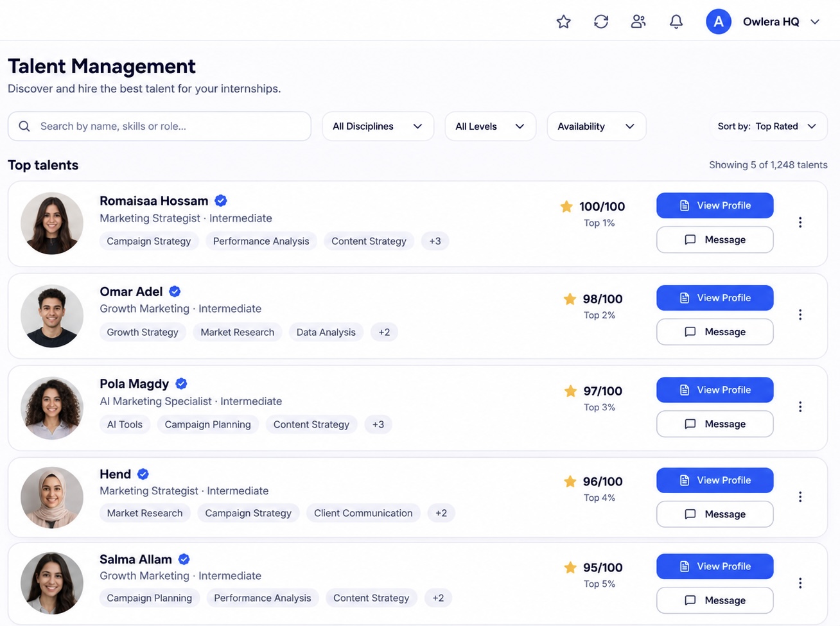Show Salma Allam's +2 more skills
This screenshot has width=840, height=626.
click(438, 598)
